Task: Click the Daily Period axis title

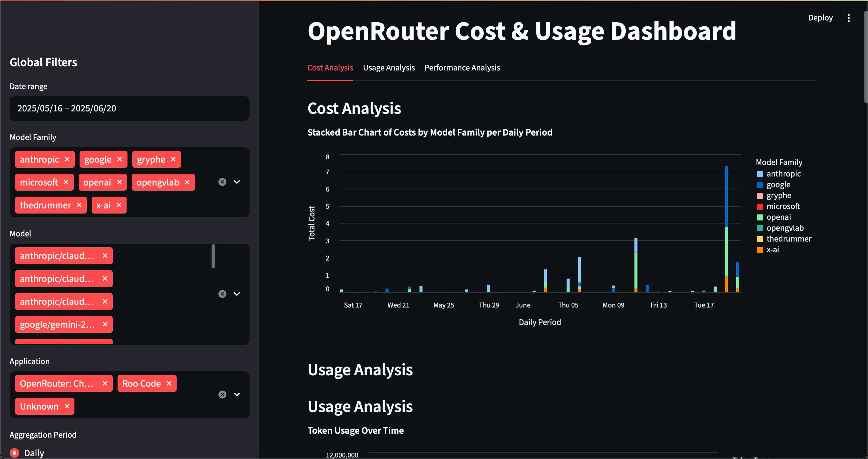Action: coord(540,322)
